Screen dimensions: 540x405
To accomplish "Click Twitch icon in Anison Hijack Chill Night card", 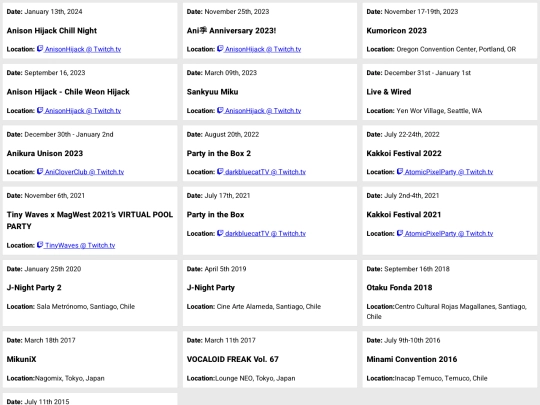I will click(40, 49).
